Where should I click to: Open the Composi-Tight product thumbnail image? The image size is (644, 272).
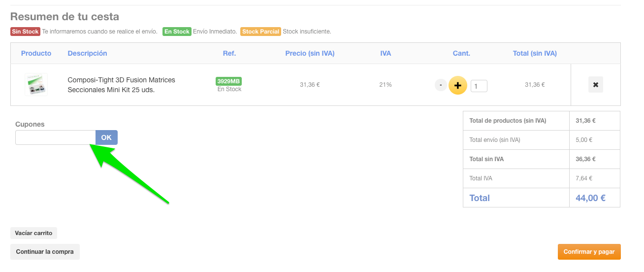click(x=36, y=84)
